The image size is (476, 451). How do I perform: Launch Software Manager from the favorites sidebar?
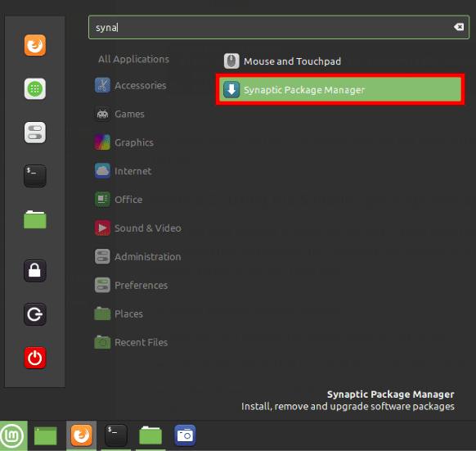point(35,88)
